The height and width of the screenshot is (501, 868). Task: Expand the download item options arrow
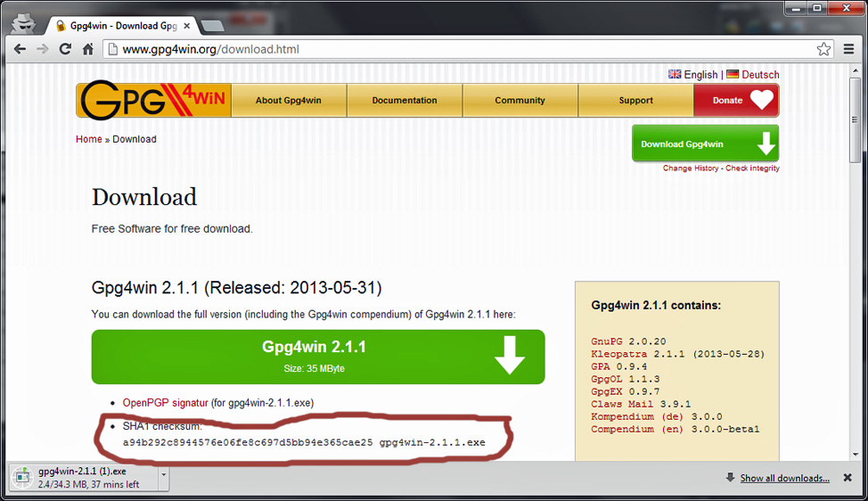pyautogui.click(x=164, y=477)
